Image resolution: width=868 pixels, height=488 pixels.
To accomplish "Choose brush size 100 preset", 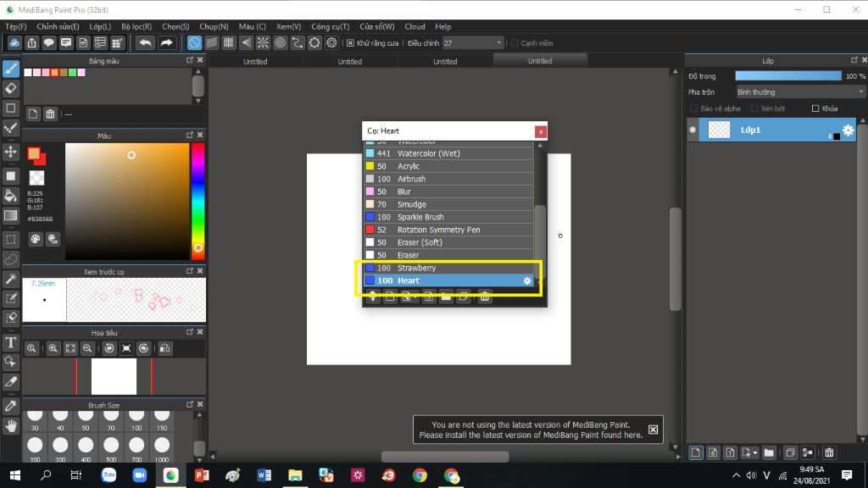I will coord(136,420).
